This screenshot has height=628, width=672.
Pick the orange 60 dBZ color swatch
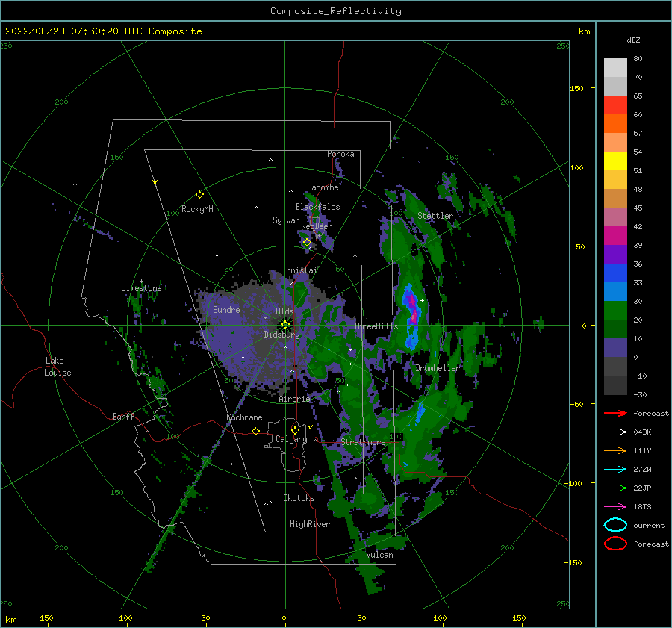tap(615, 123)
